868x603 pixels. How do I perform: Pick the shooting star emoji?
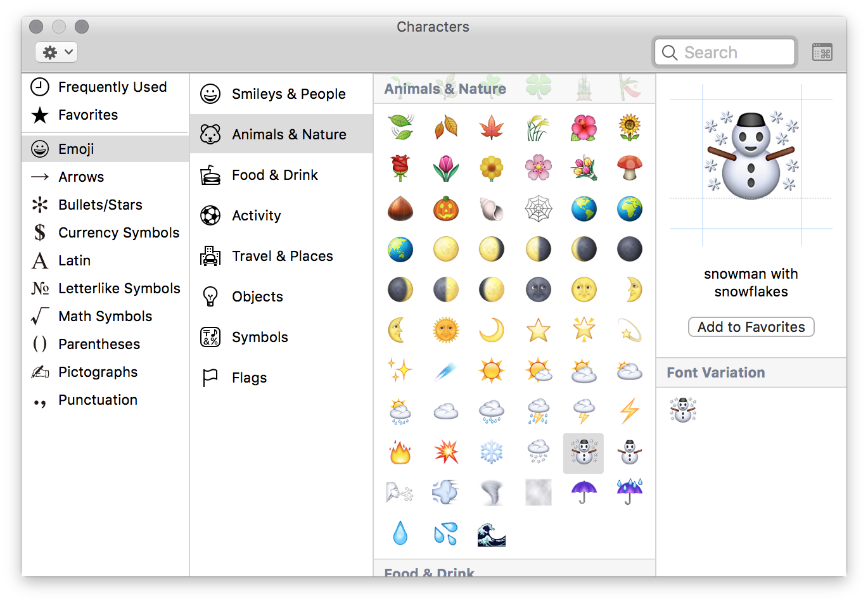(x=630, y=330)
